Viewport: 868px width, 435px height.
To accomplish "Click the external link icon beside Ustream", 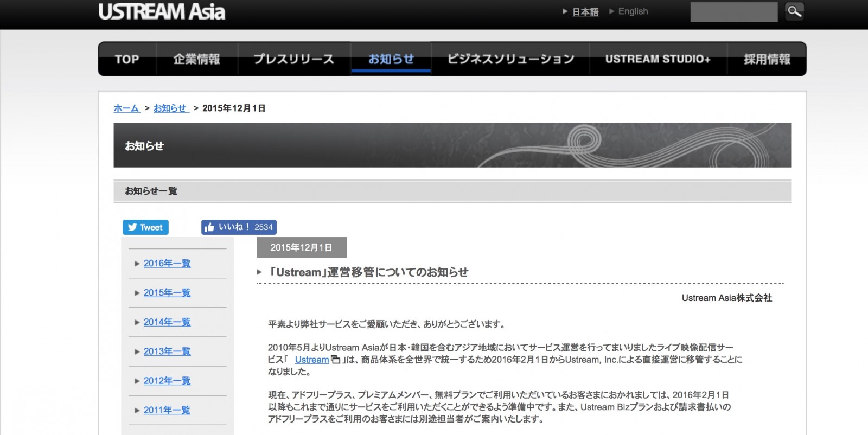I will [x=336, y=359].
